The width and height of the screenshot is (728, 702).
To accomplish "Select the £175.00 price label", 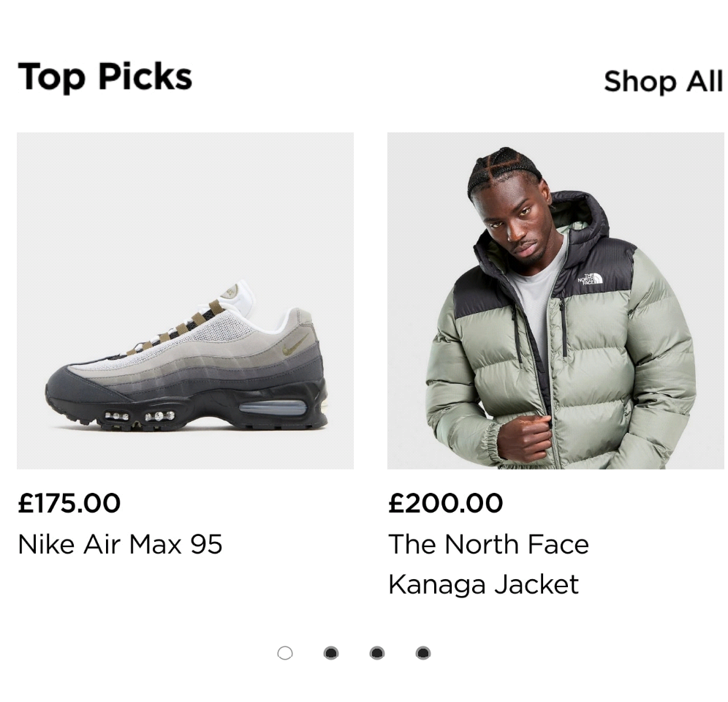I will pyautogui.click(x=69, y=503).
